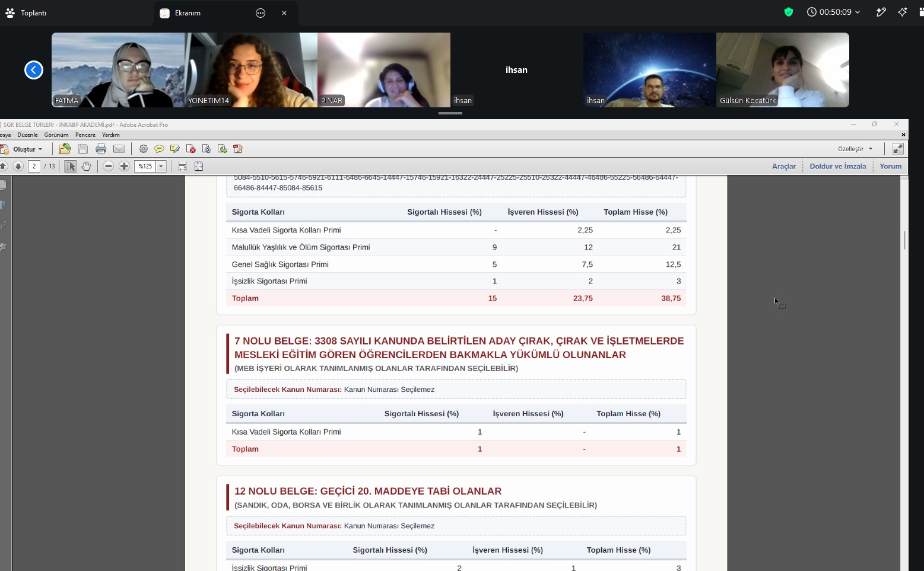Zoom in with the plus button

pos(124,166)
